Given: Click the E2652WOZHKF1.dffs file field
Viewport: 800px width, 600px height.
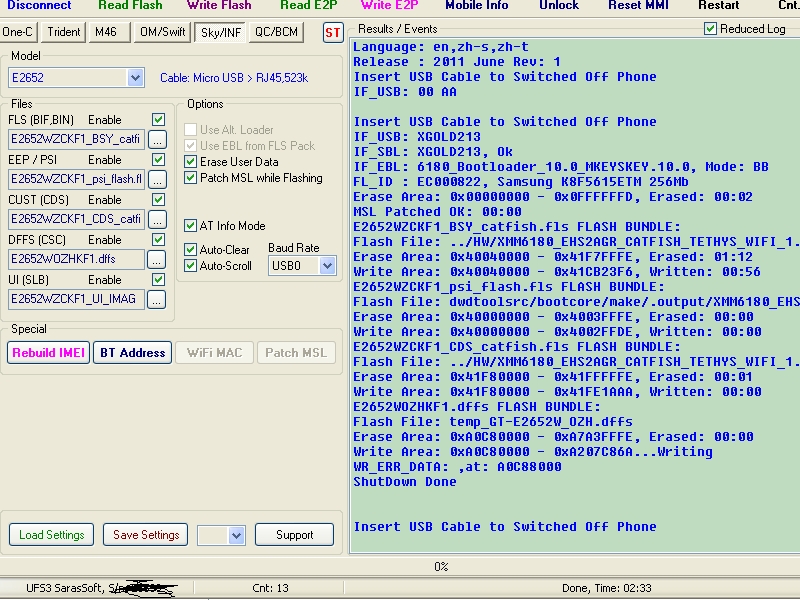Looking at the screenshot, I should (77, 259).
